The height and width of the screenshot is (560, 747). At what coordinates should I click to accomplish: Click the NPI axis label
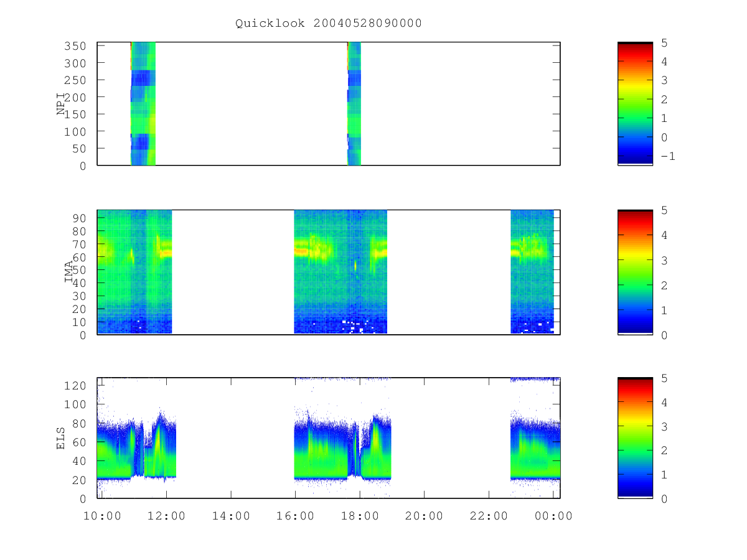62,104
